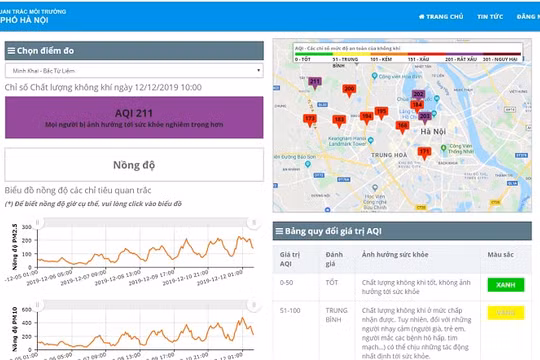
Task: Click the Học Viện Công nghệ Bưu Chính pin
Action: point(375,188)
